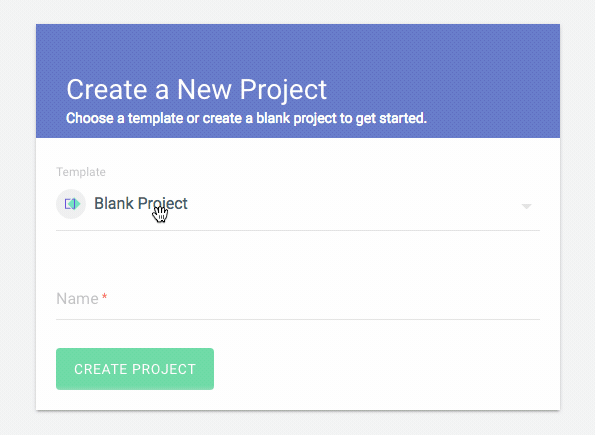The image size is (595, 435).
Task: Click the red required asterisk
Action: tap(104, 297)
